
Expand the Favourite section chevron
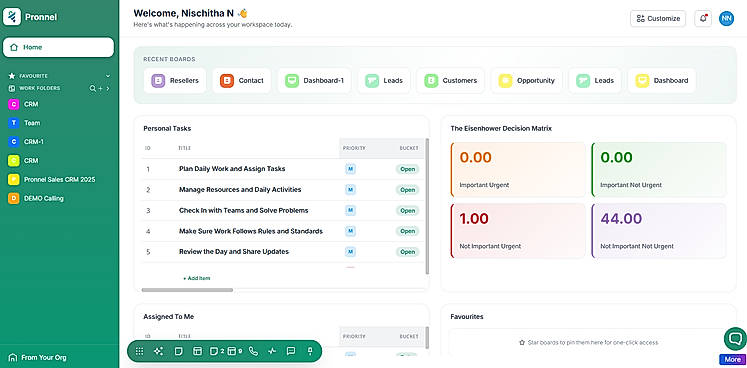pos(108,76)
